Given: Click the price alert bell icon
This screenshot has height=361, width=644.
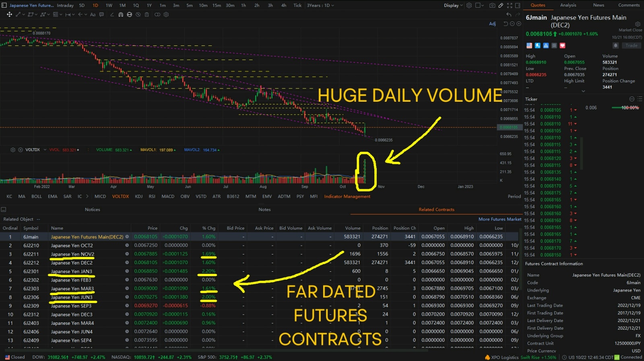Looking at the screenshot, I should click(x=615, y=45).
